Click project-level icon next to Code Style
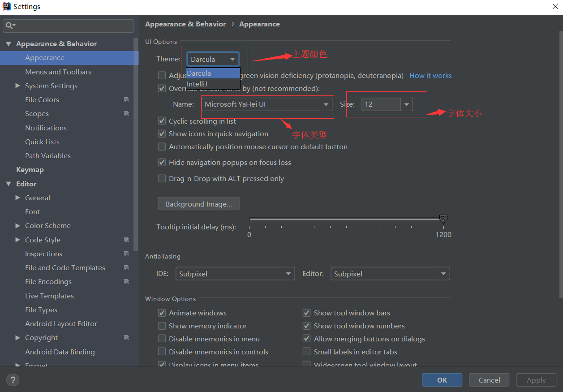Screen dimensions: 563x392 [126, 240]
